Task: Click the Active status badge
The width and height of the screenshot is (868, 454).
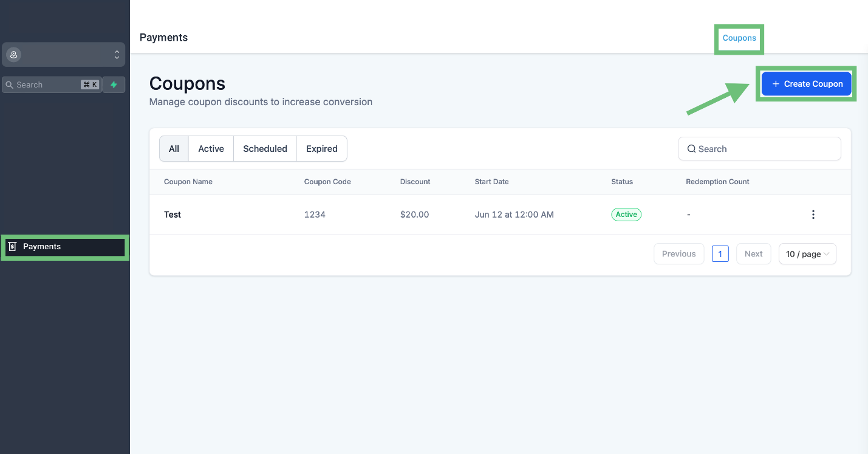Action: pyautogui.click(x=626, y=215)
